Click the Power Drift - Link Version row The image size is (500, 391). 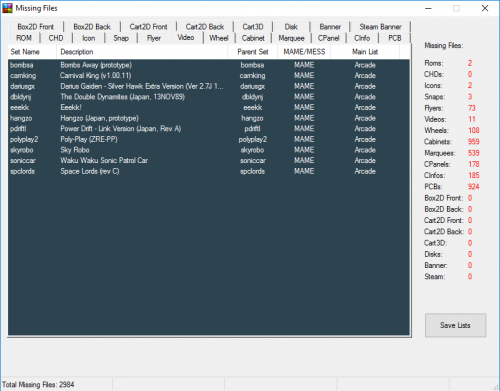[x=209, y=129]
